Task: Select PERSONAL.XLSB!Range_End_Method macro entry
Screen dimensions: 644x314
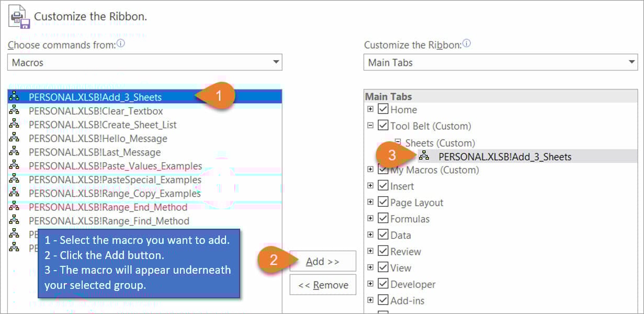Action: [x=108, y=207]
